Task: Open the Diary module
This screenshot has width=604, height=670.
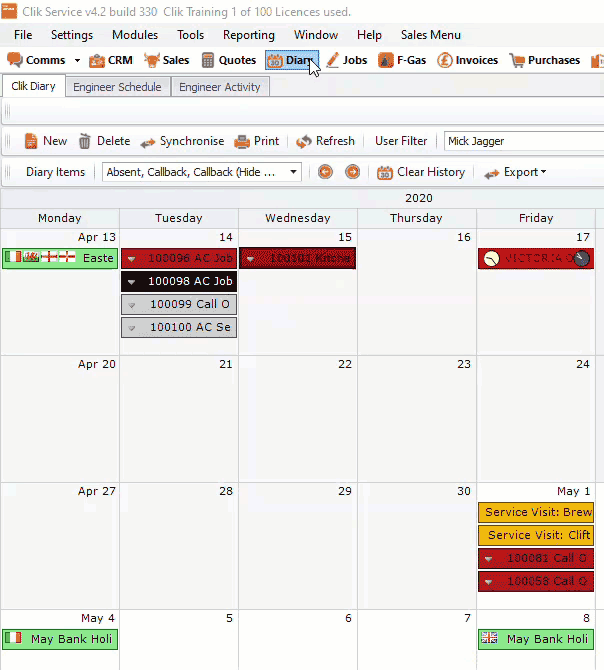Action: click(x=292, y=60)
